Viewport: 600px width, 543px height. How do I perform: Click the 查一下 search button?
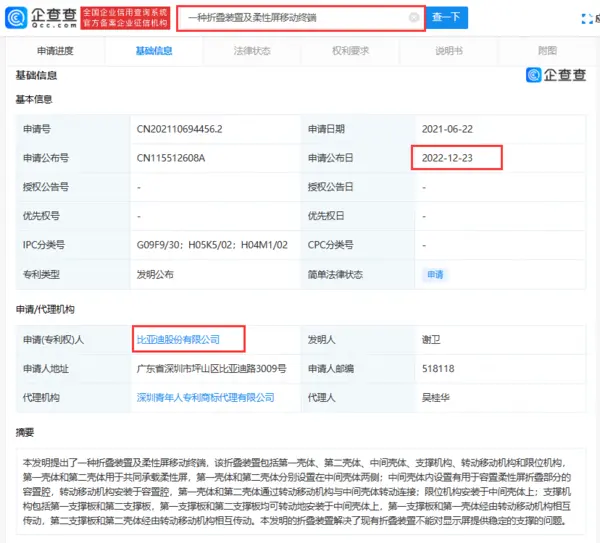(447, 18)
